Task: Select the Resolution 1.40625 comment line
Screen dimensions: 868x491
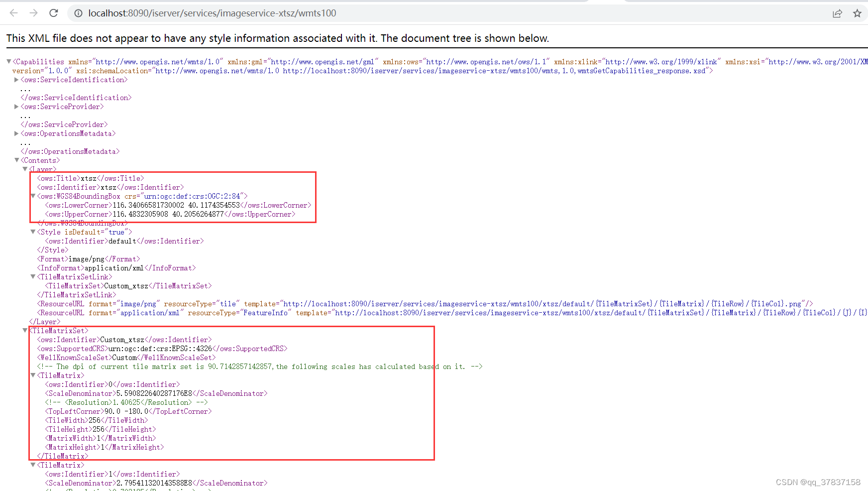Action: tap(126, 402)
